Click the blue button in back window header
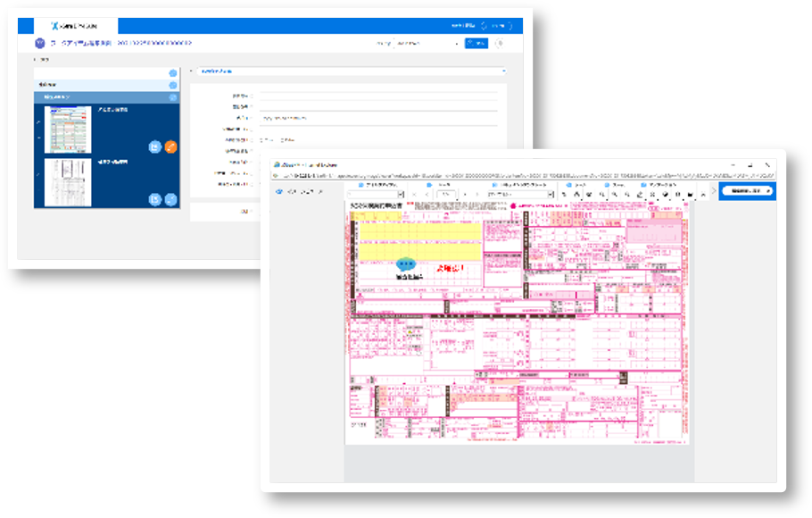 (x=476, y=43)
